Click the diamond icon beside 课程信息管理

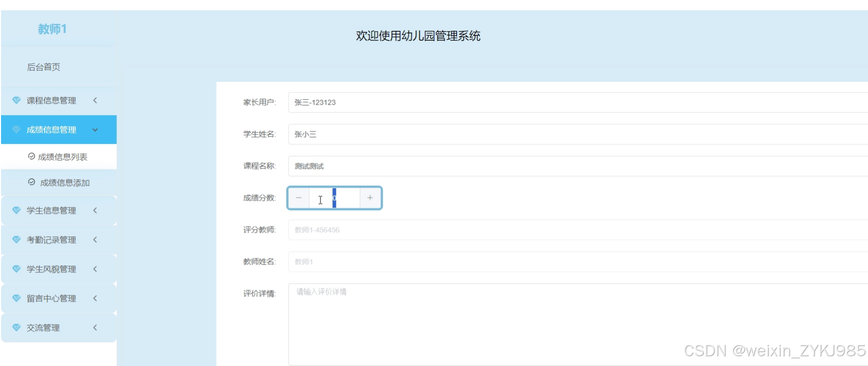tap(16, 100)
